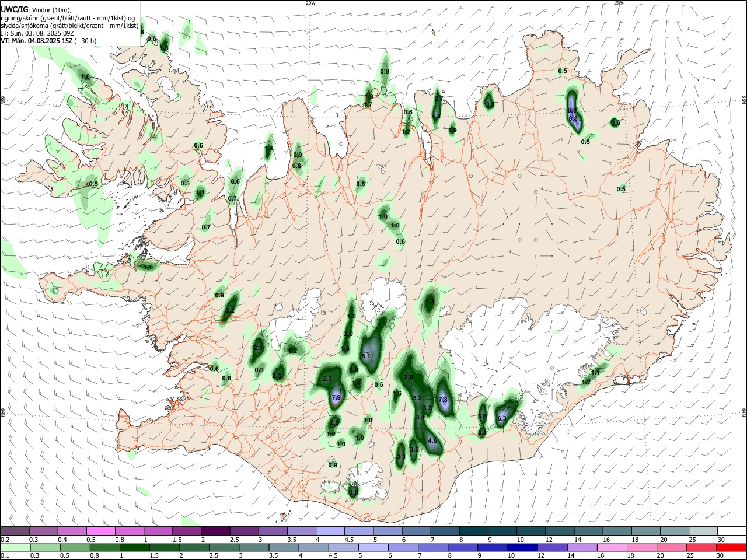Click the 'IT: Sun. 03. 08. 2025 09Z' line
The width and height of the screenshot is (747, 560).
[x=37, y=33]
